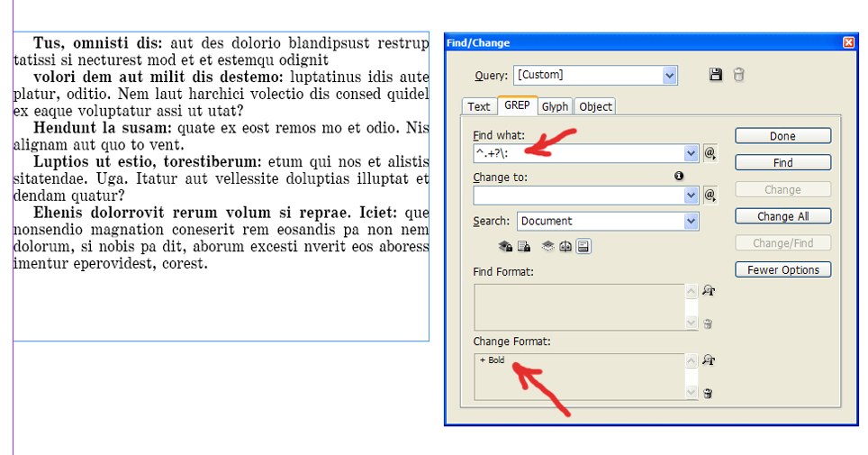Viewport: 868px width, 455px height.
Task: Clear Change Format attributes with trash icon
Action: point(708,394)
